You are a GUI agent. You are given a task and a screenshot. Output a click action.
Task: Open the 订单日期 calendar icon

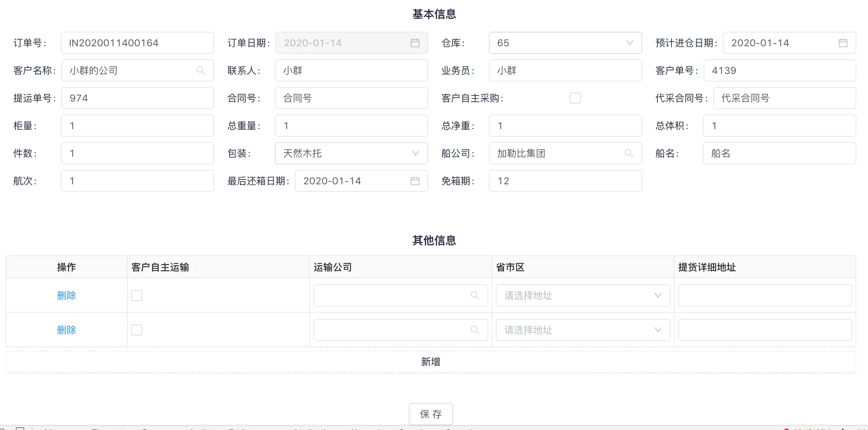point(415,43)
